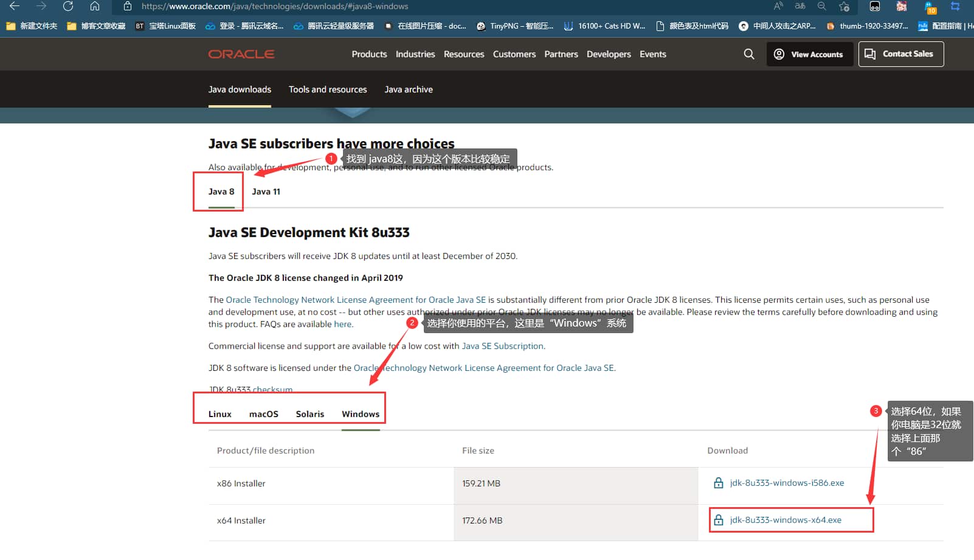The height and width of the screenshot is (560, 974).
Task: Click the browser address bar URL
Action: pos(275,6)
